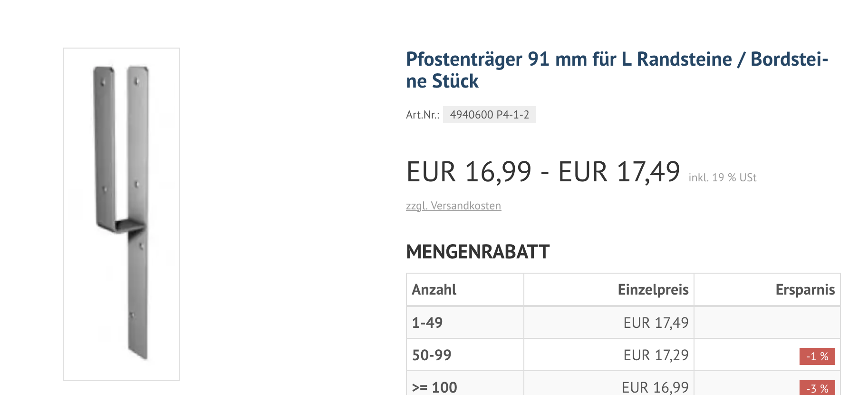Click the red -3 % savings badge
This screenshot has height=395, width=868.
[x=817, y=388]
